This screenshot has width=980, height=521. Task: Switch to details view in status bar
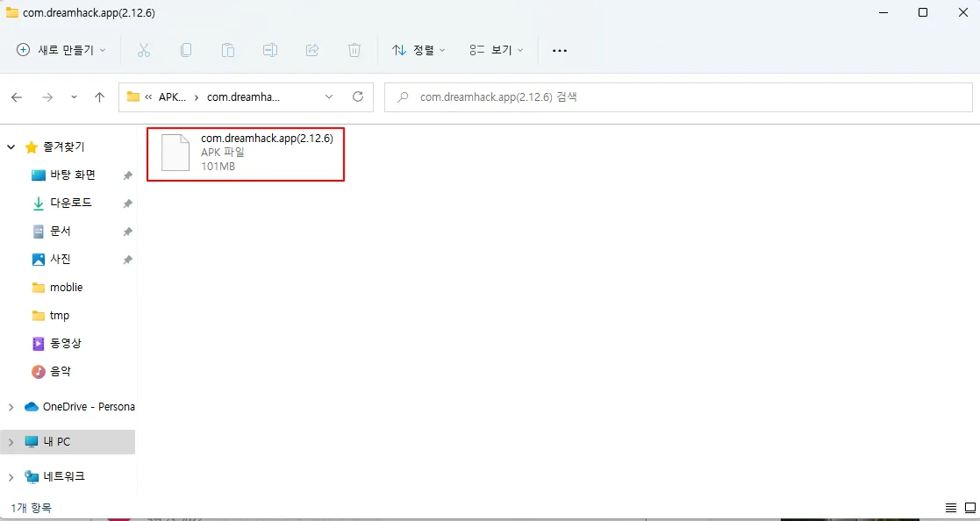pos(951,507)
